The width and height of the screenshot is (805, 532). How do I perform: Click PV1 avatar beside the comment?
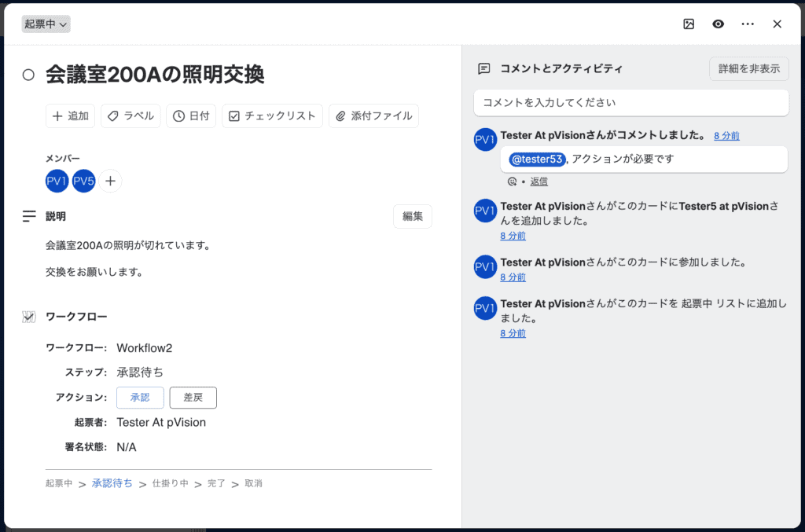(484, 140)
